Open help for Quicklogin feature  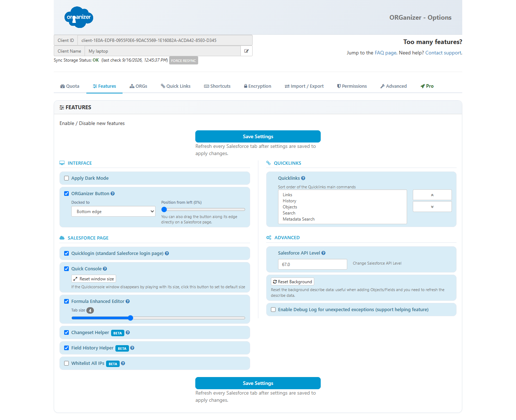[167, 254]
